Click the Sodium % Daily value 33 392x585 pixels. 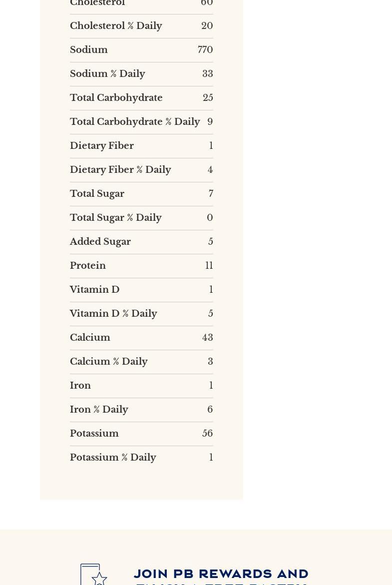(207, 74)
